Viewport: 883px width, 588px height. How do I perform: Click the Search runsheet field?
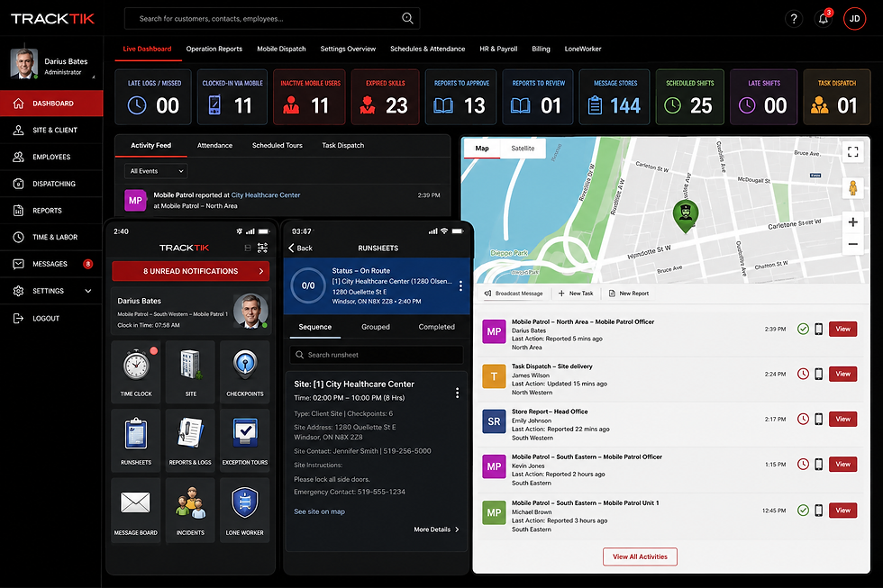377,355
